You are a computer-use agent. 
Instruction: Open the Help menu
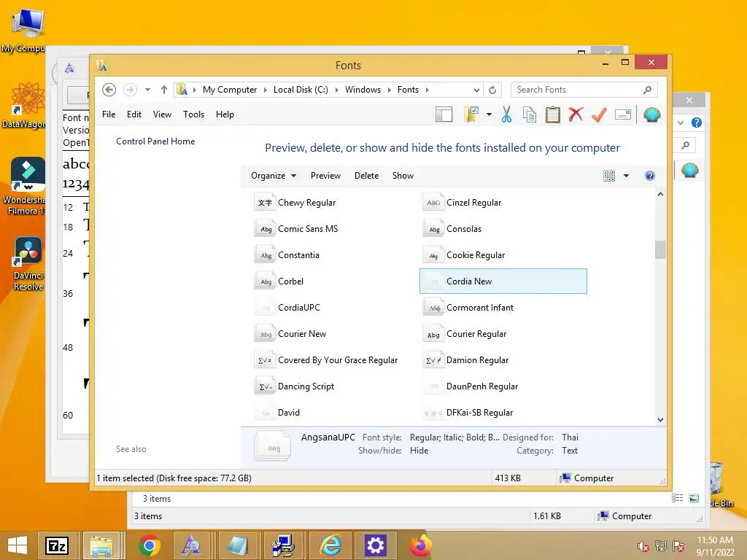point(225,114)
